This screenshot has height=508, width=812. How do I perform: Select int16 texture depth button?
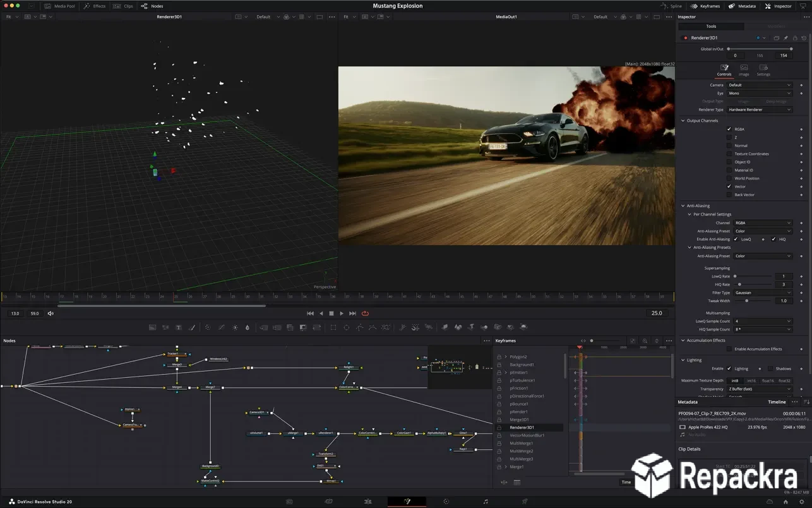click(x=751, y=380)
